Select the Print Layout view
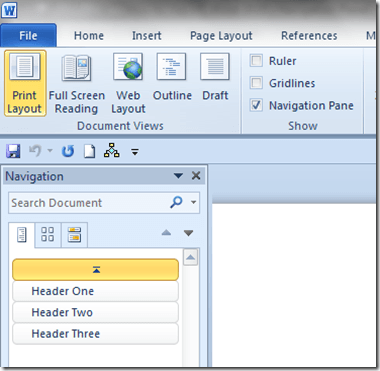The image size is (380, 371). [25, 83]
